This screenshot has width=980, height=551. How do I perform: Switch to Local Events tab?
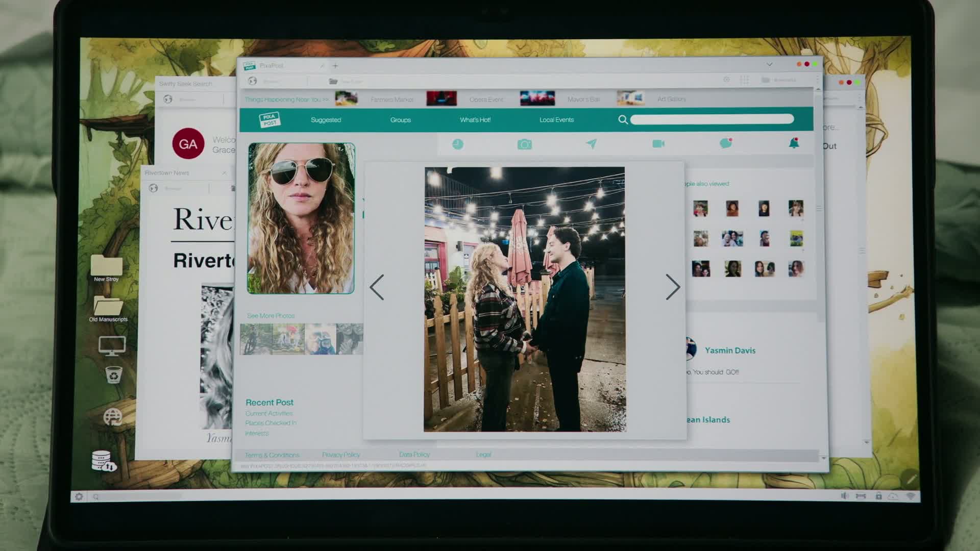coord(556,120)
